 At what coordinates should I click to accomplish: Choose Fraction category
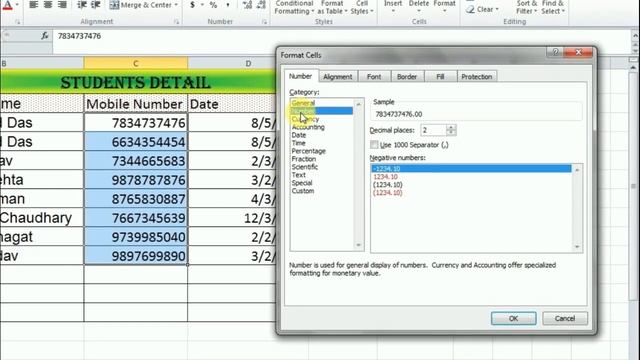[x=304, y=159]
